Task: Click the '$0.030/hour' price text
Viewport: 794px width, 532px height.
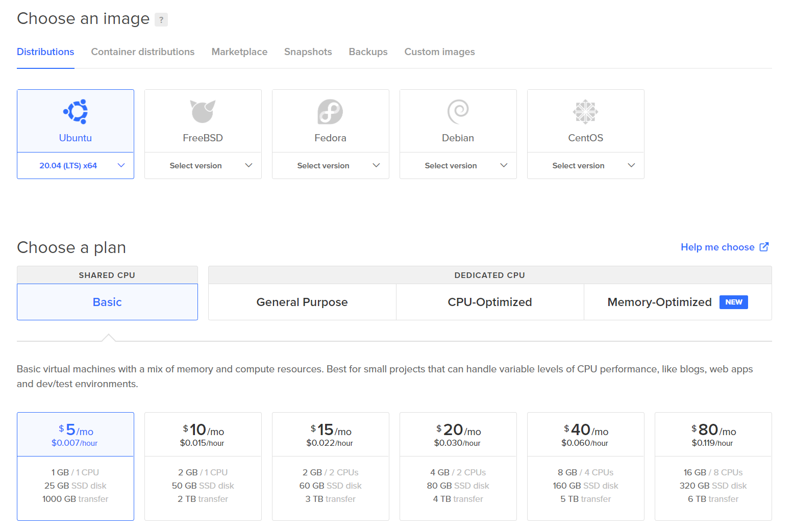Action: click(457, 443)
